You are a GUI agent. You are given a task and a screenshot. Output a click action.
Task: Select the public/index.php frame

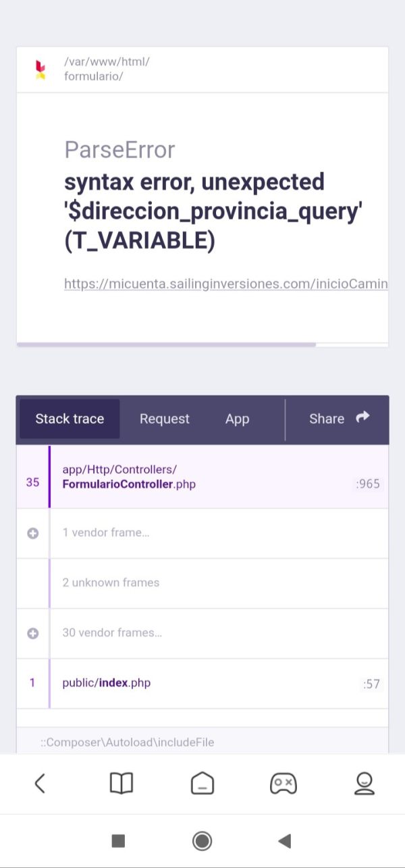[x=202, y=683]
